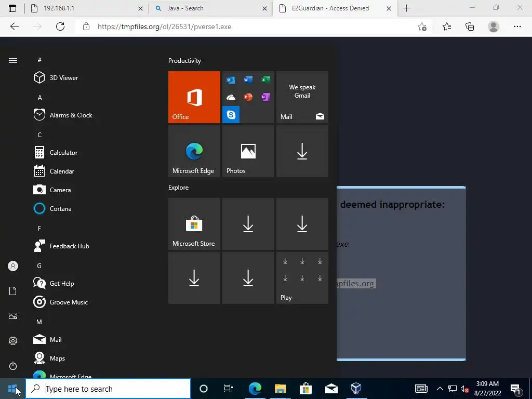Open the Play tile folder
The width and height of the screenshot is (532, 399).
pyautogui.click(x=302, y=278)
